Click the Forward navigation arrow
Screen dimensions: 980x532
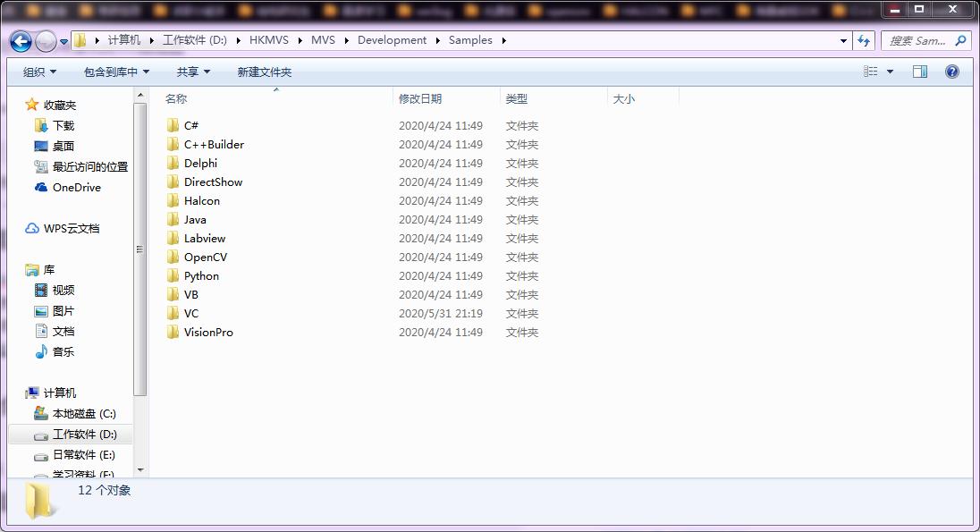coord(46,41)
